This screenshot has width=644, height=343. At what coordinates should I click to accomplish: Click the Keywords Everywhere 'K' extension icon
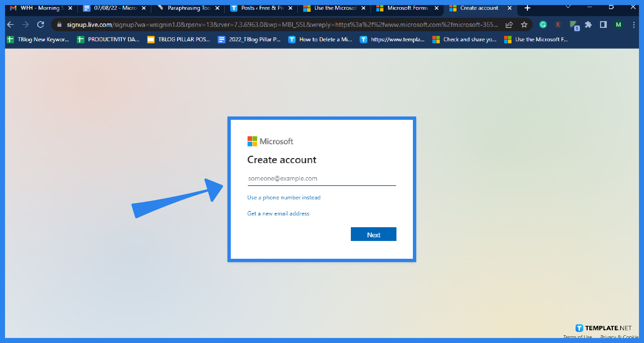point(558,24)
